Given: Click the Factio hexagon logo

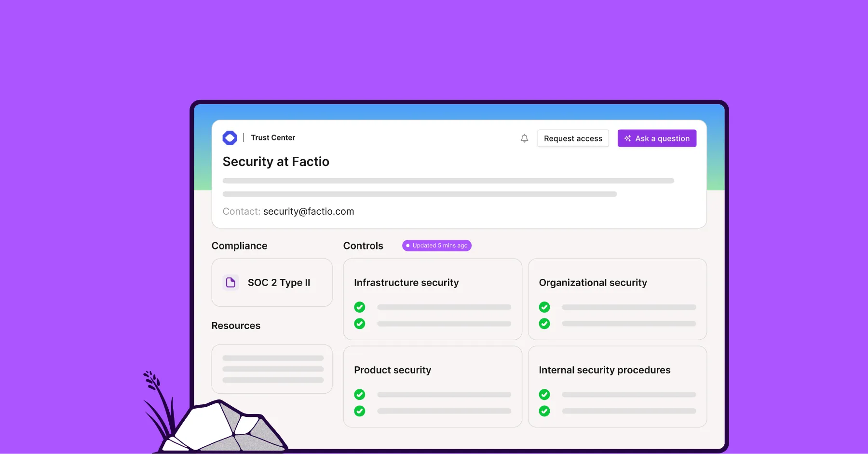Looking at the screenshot, I should pyautogui.click(x=230, y=138).
